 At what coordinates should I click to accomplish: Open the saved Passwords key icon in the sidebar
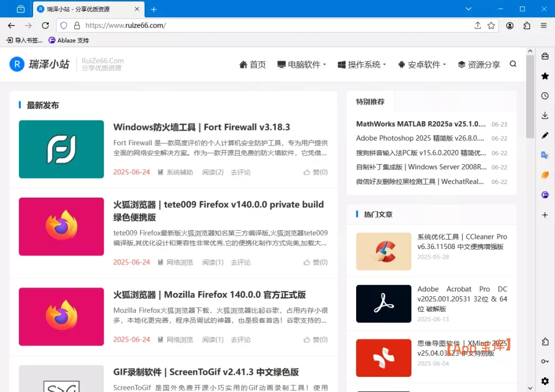click(x=545, y=361)
